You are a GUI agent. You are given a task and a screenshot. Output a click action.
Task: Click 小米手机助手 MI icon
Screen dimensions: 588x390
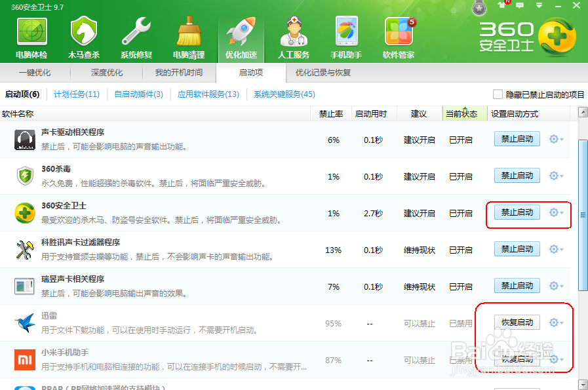25,360
